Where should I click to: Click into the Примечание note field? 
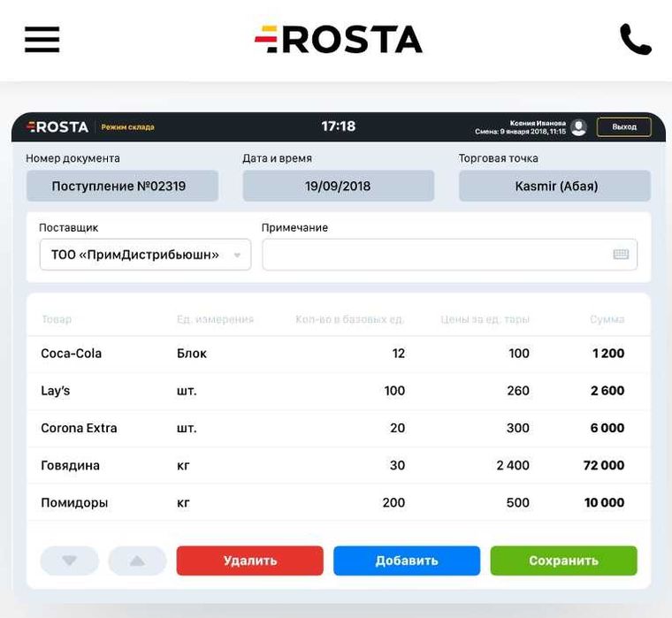point(449,255)
